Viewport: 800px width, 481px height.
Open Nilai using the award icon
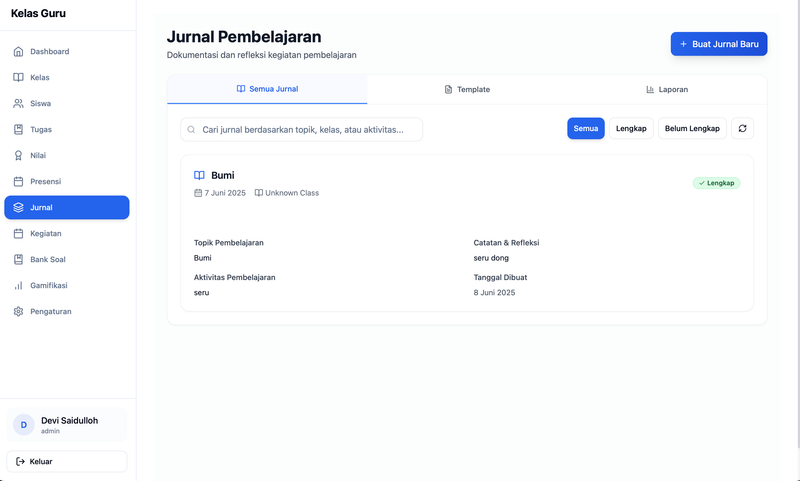point(18,155)
